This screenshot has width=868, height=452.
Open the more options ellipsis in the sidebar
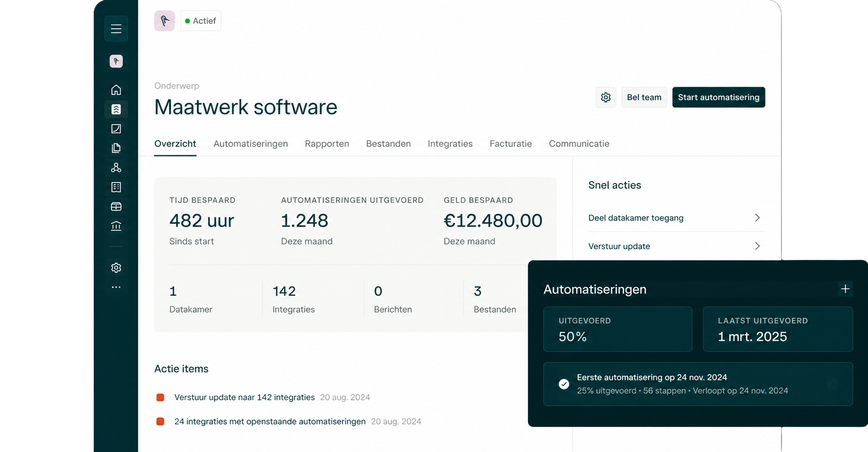(116, 287)
